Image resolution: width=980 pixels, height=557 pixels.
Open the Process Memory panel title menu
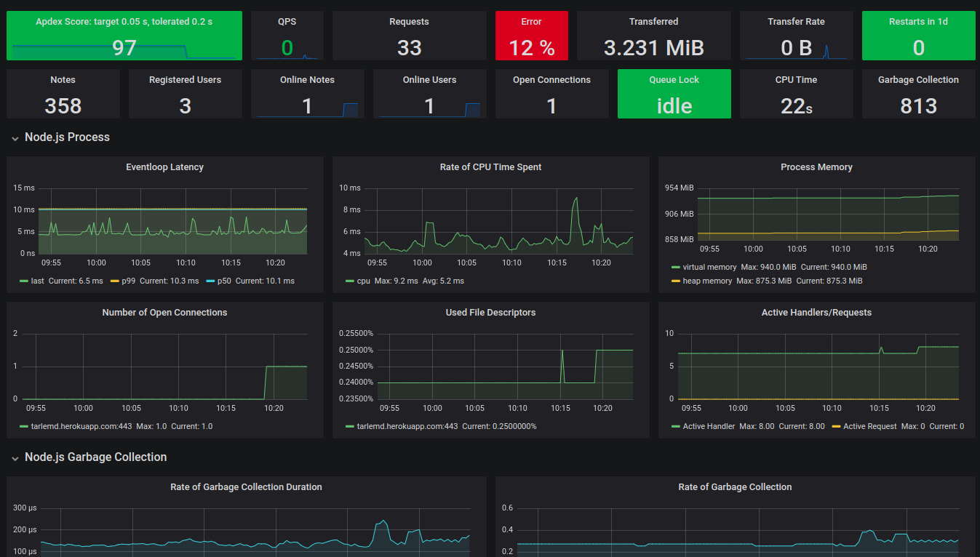pos(816,167)
